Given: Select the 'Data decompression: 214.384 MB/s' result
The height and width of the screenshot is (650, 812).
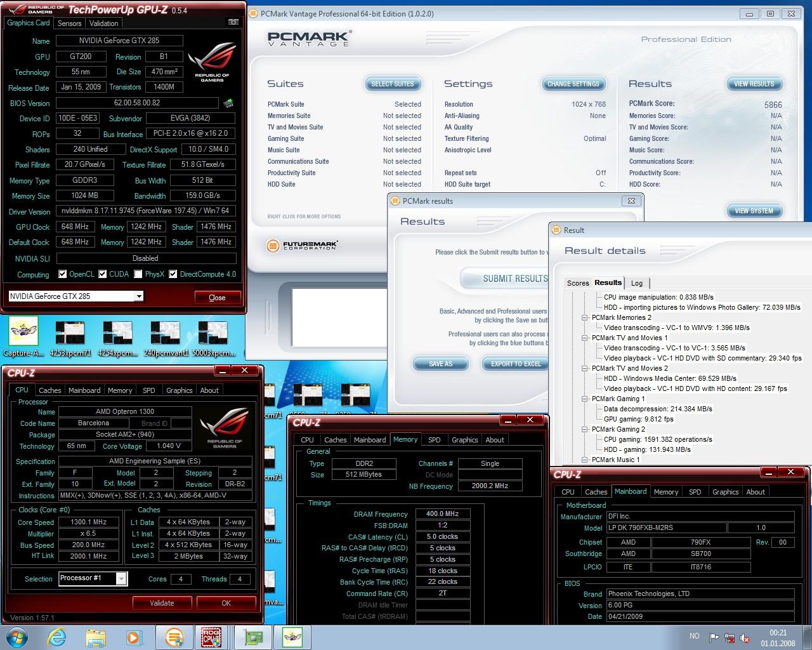Looking at the screenshot, I should 658,409.
